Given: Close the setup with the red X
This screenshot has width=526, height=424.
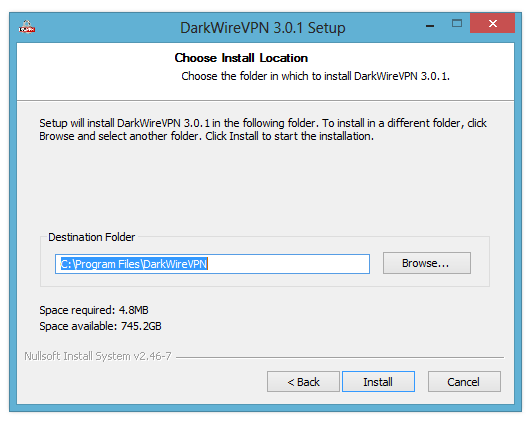Looking at the screenshot, I should tap(492, 23).
